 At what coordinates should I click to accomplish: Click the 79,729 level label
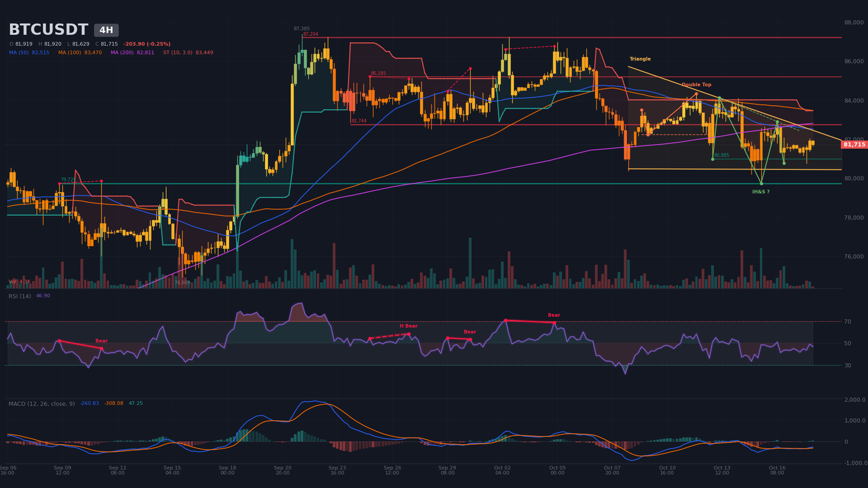click(68, 179)
